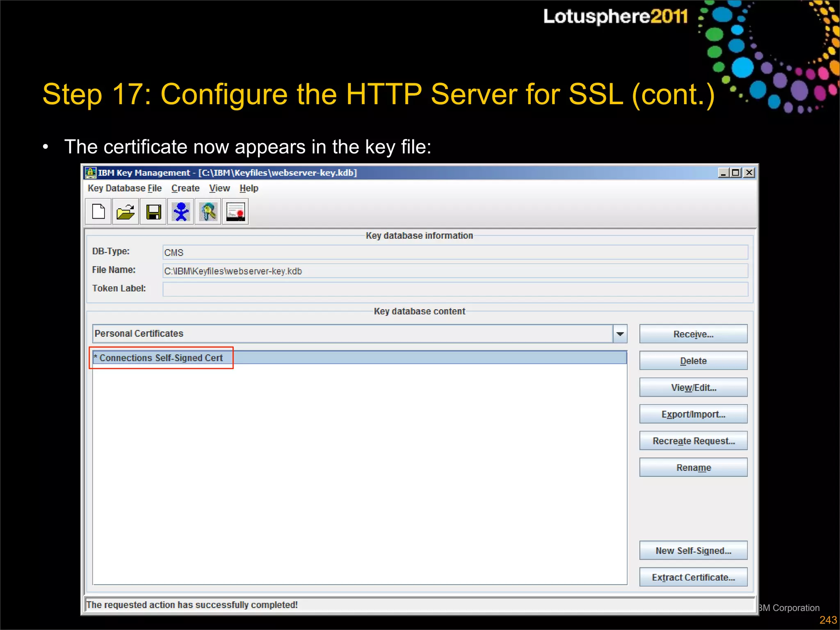Click the keys certificate request toolbar icon
This screenshot has width=840, height=630.
[208, 212]
